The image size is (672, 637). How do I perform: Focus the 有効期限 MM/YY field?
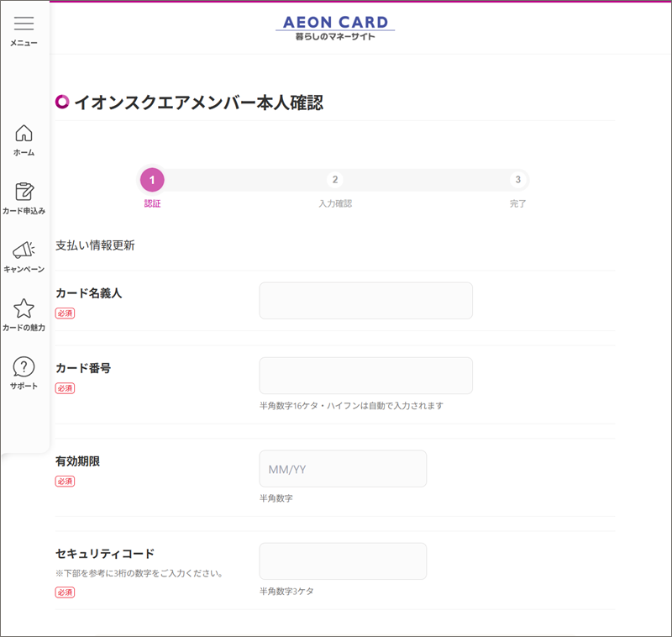(x=343, y=469)
